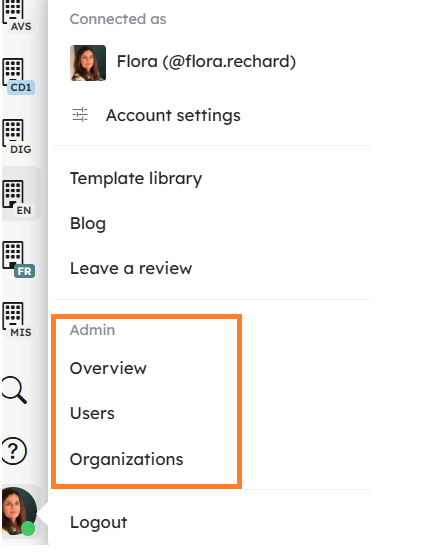Open help via question mark icon
Screen dimensions: 423x560
(x=14, y=451)
